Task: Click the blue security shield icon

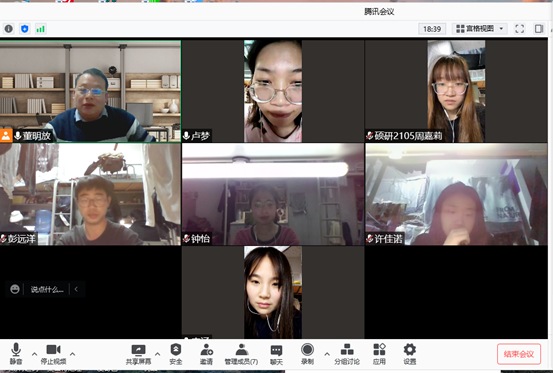Action: [25, 29]
